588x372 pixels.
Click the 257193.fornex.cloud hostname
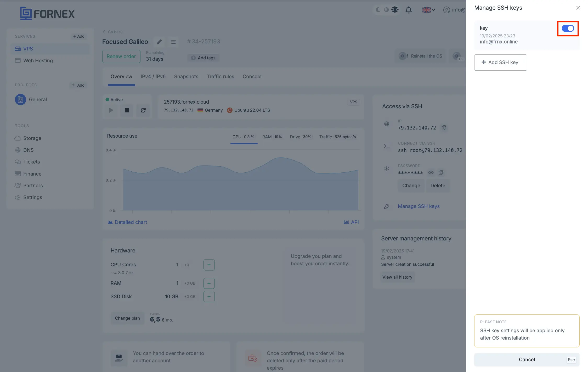coord(186,102)
